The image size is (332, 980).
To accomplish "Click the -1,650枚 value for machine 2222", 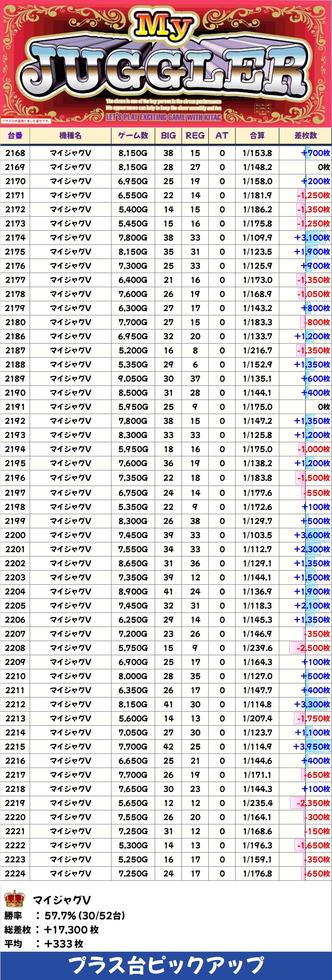I will tap(314, 845).
